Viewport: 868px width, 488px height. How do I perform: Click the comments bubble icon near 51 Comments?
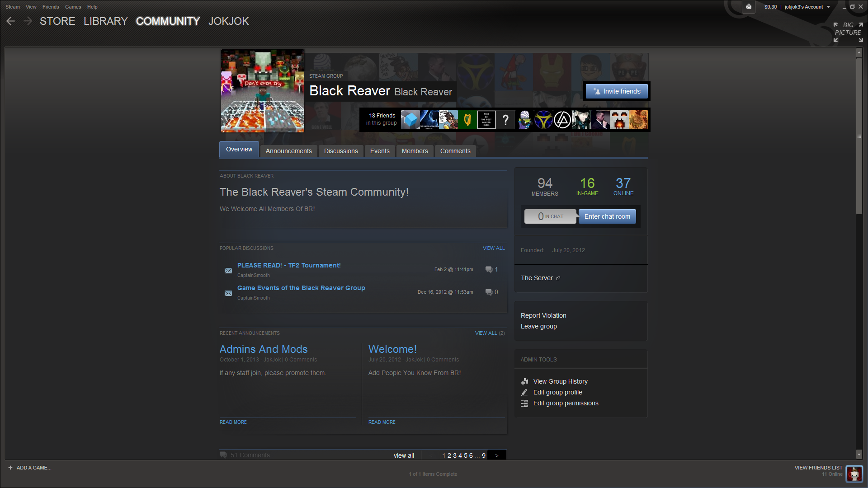click(x=223, y=455)
